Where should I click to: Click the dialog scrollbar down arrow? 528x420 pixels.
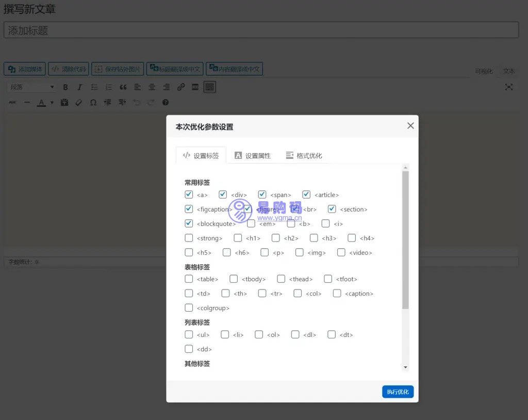405,367
